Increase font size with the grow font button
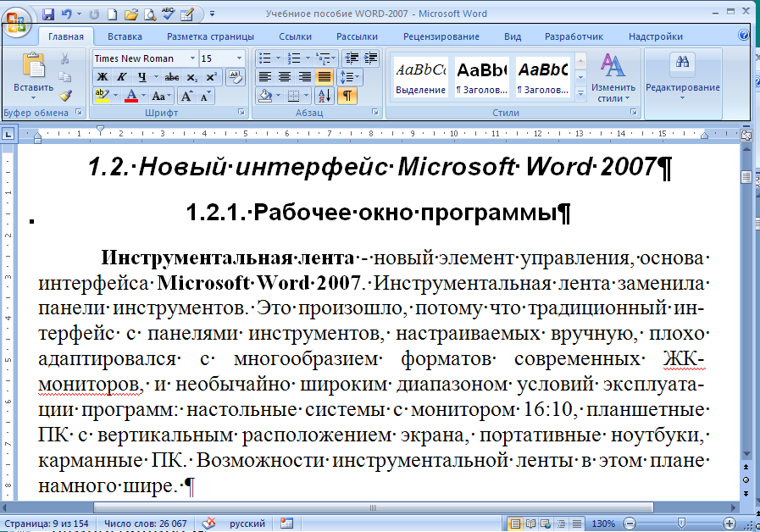Screen dimensions: 760x532 coord(186,96)
